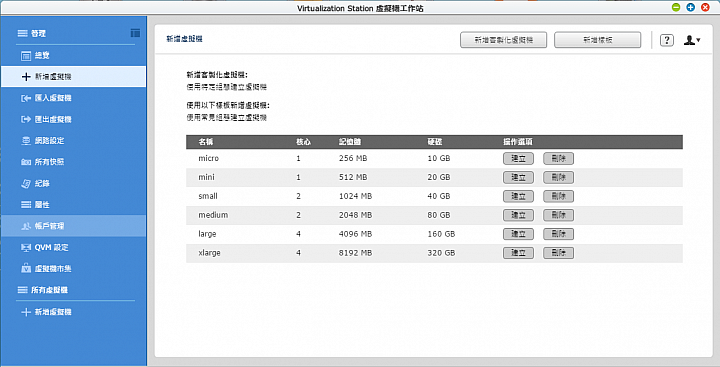Screen dimensions: 720x367
Task: Open the 屬性 properties icon
Action: pos(26,205)
